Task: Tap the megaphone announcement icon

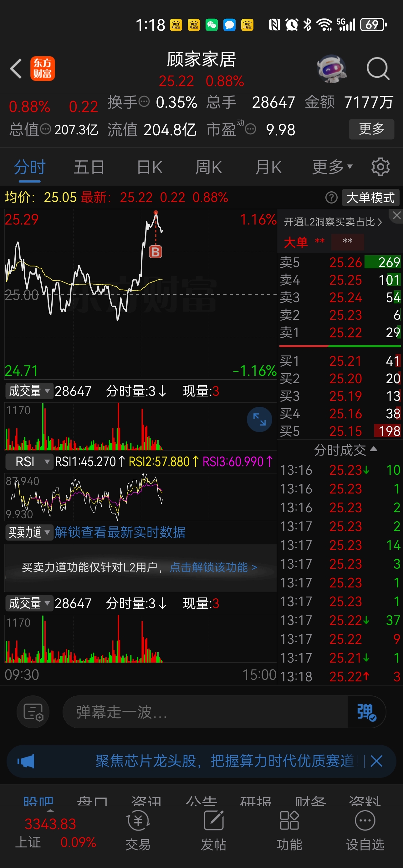Action: coord(26,761)
